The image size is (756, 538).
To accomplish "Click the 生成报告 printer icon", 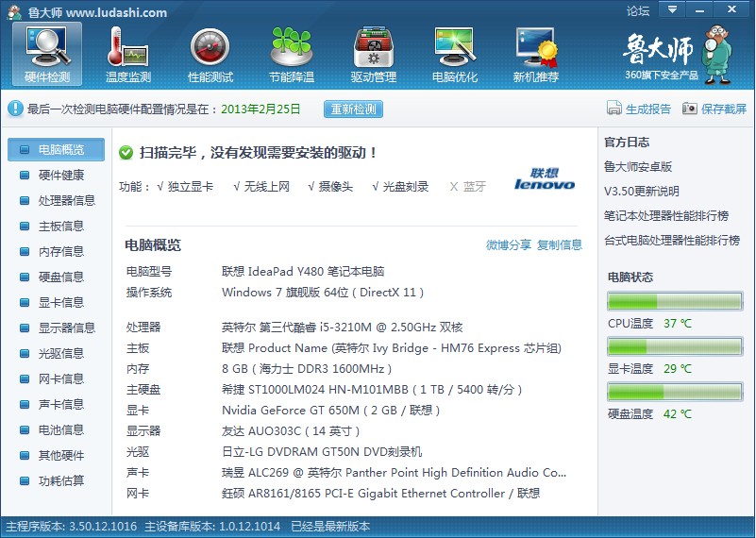I will tap(613, 108).
